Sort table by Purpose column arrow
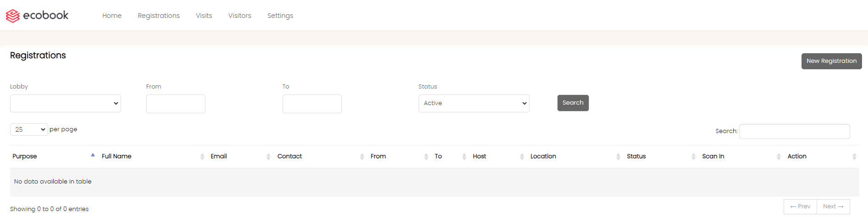This screenshot has width=868, height=217. (93, 155)
